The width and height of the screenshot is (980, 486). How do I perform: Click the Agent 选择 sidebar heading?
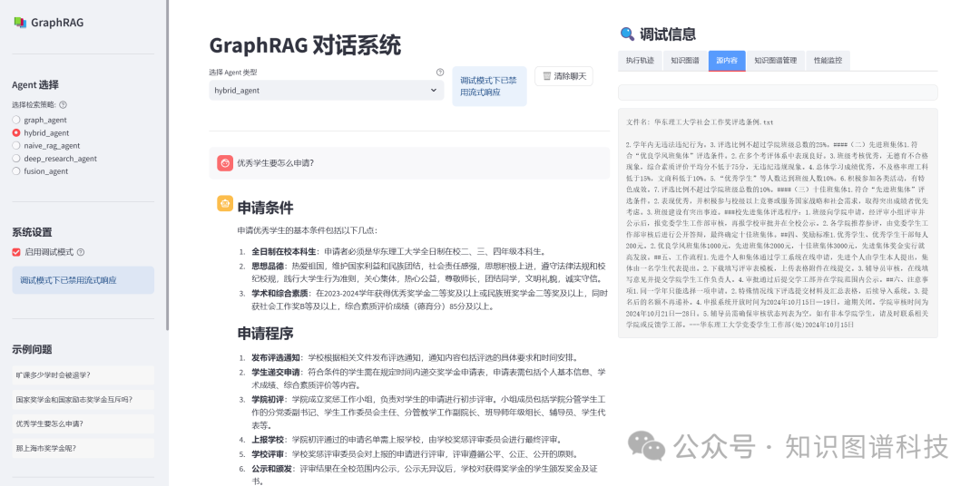(35, 85)
